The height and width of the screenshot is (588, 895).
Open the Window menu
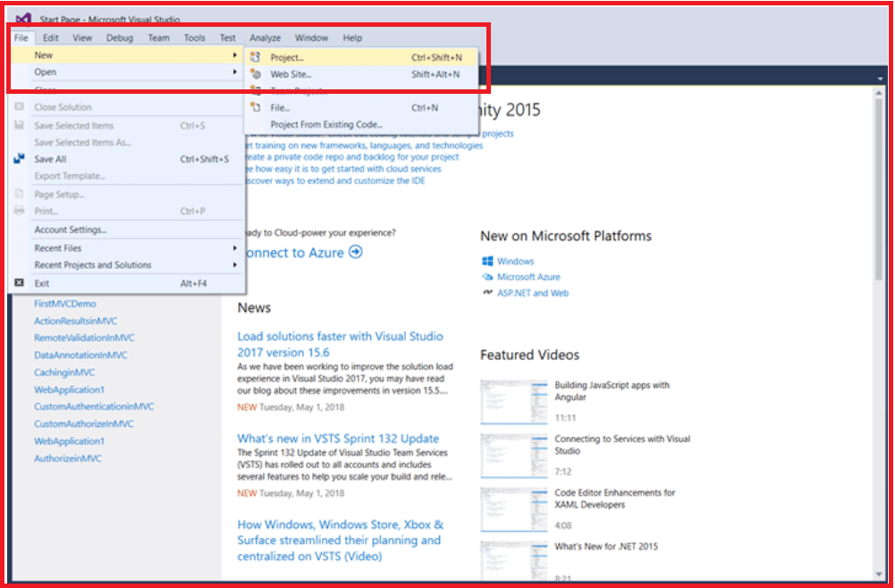312,38
